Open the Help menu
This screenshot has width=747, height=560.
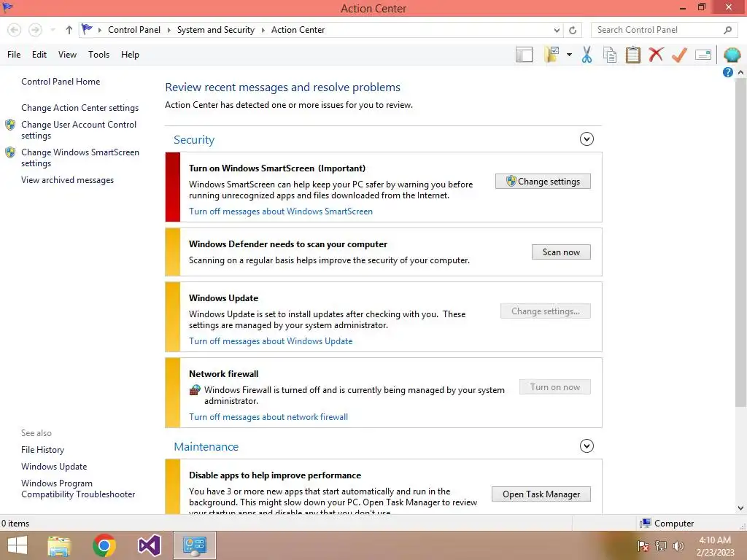click(130, 55)
